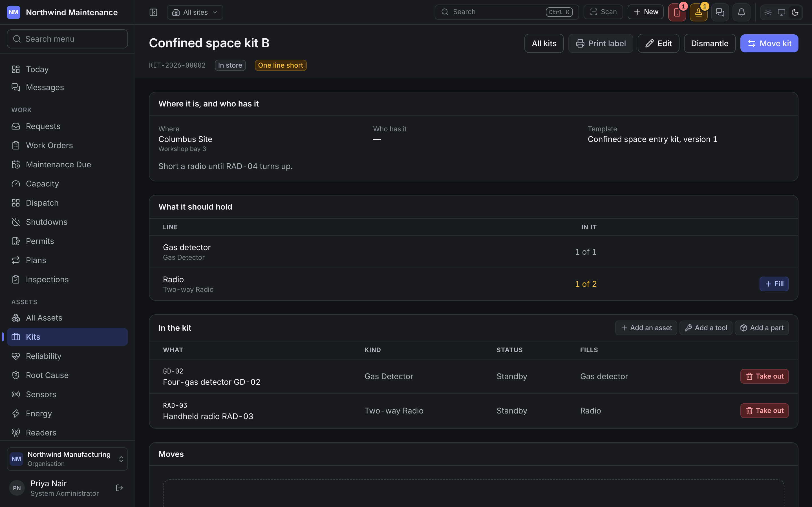The height and width of the screenshot is (507, 812).
Task: Click the Move kit button
Action: point(769,43)
